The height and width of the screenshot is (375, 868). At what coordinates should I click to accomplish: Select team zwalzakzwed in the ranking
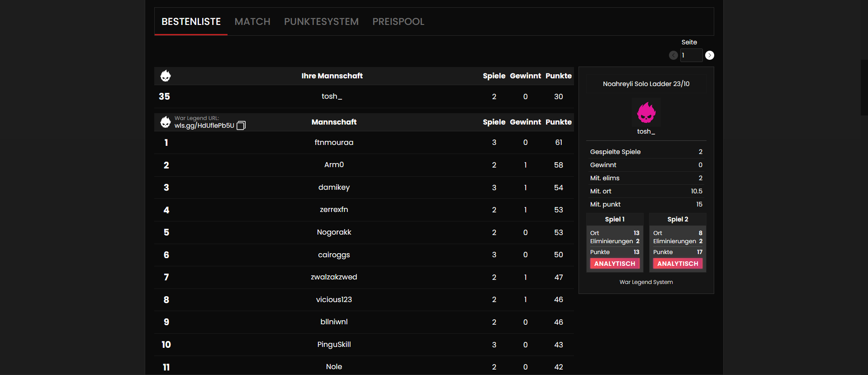(364, 277)
